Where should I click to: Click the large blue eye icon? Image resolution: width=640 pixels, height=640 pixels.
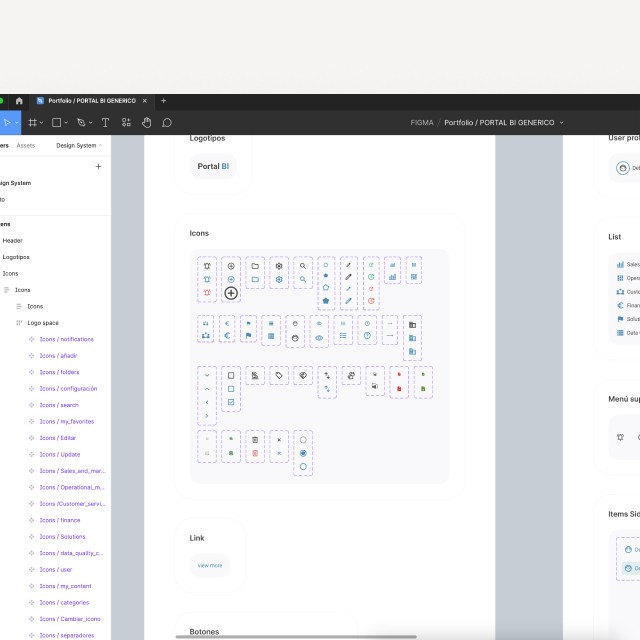[319, 338]
